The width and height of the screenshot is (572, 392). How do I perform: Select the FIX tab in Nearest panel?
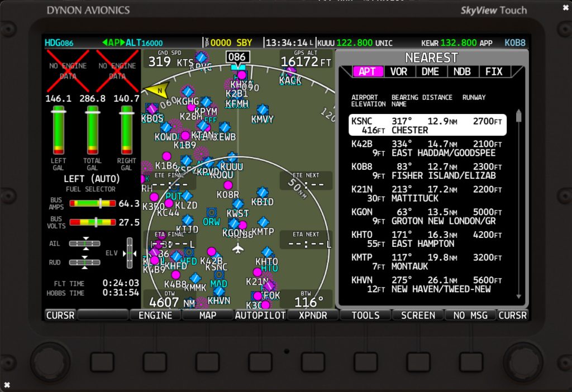pyautogui.click(x=494, y=71)
